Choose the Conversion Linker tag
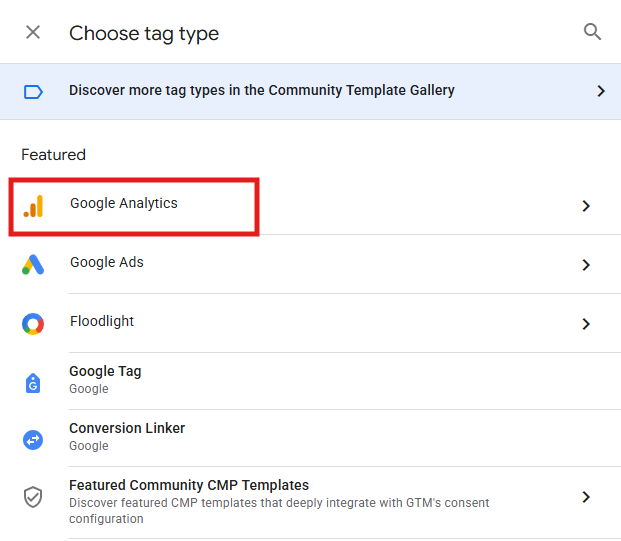Viewport: 621px width, 541px height. (x=127, y=428)
